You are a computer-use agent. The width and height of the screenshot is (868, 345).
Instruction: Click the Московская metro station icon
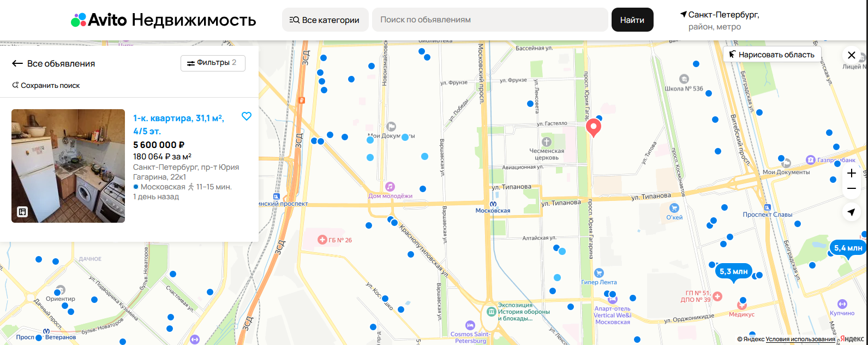pyautogui.click(x=493, y=203)
